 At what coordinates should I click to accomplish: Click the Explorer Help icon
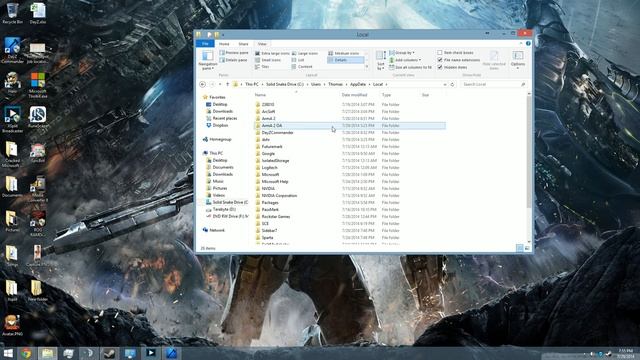coord(528,44)
